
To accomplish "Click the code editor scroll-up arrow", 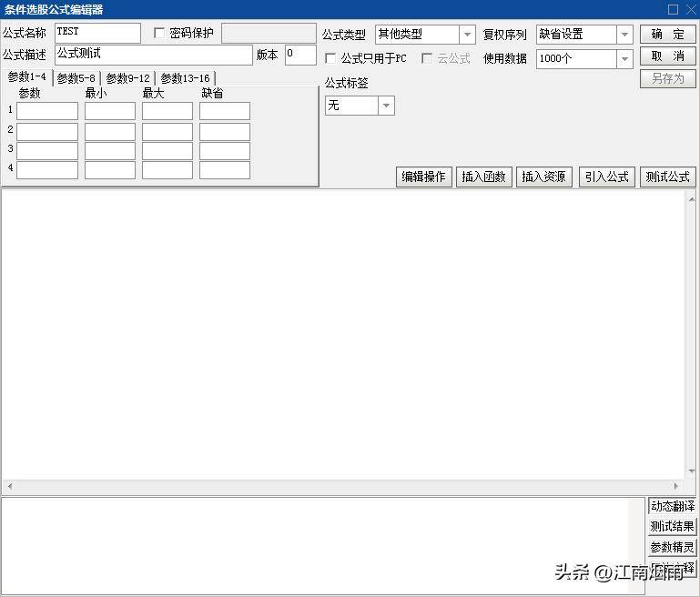I will point(692,198).
